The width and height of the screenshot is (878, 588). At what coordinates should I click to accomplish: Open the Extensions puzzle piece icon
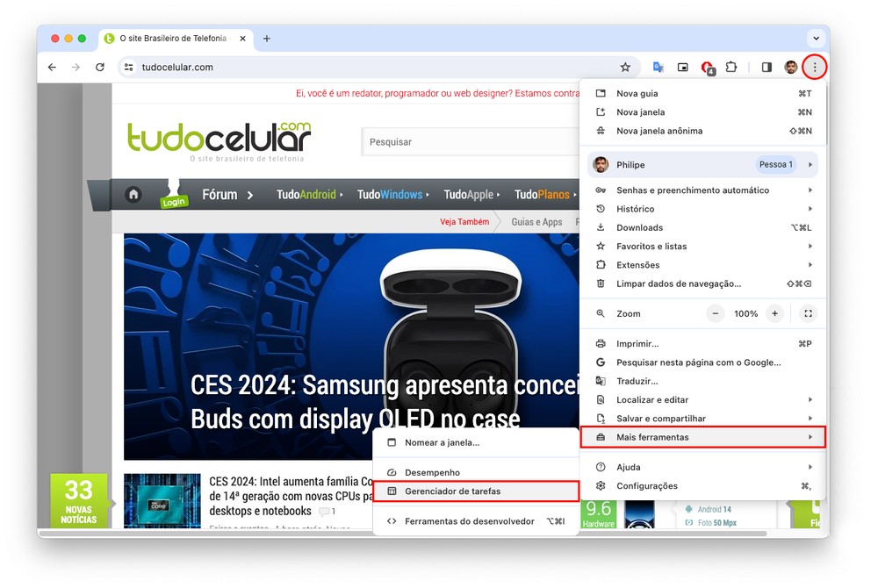731,67
